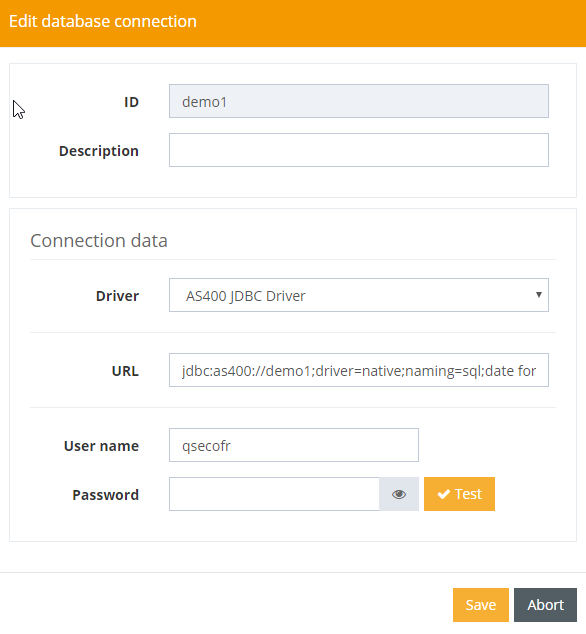Click the Driver label
The height and width of the screenshot is (634, 586).
click(117, 296)
